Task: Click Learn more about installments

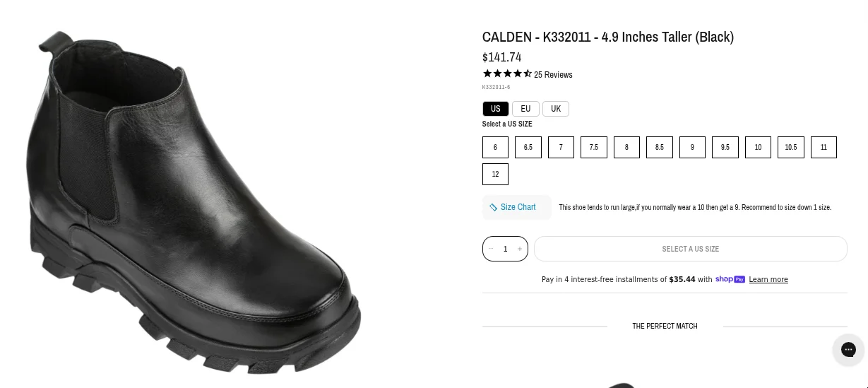Action: pos(768,279)
